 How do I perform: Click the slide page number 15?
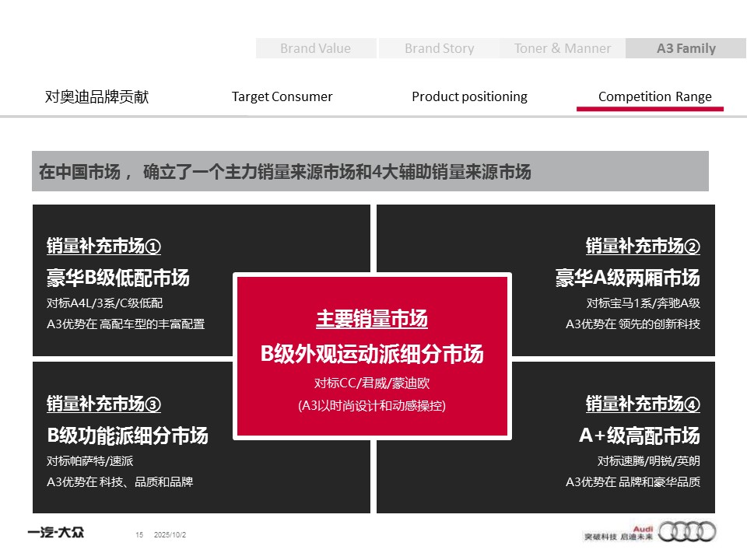pos(139,535)
